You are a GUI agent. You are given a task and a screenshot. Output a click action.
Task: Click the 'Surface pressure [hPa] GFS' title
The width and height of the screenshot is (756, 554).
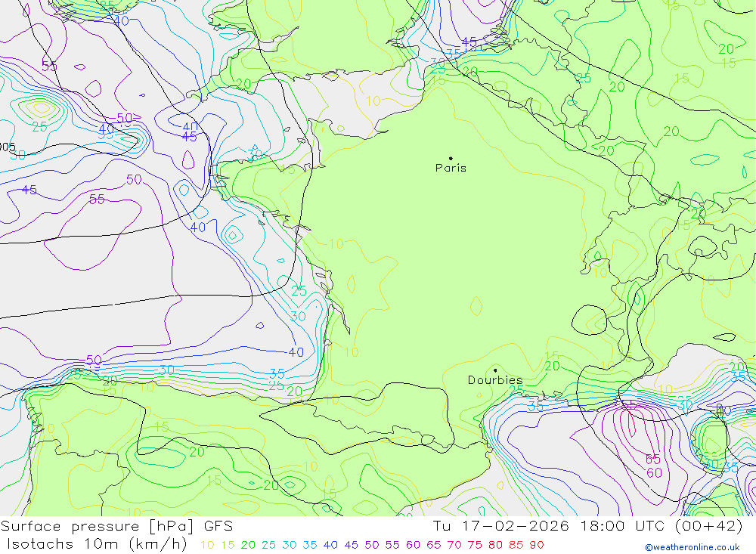pos(116,526)
